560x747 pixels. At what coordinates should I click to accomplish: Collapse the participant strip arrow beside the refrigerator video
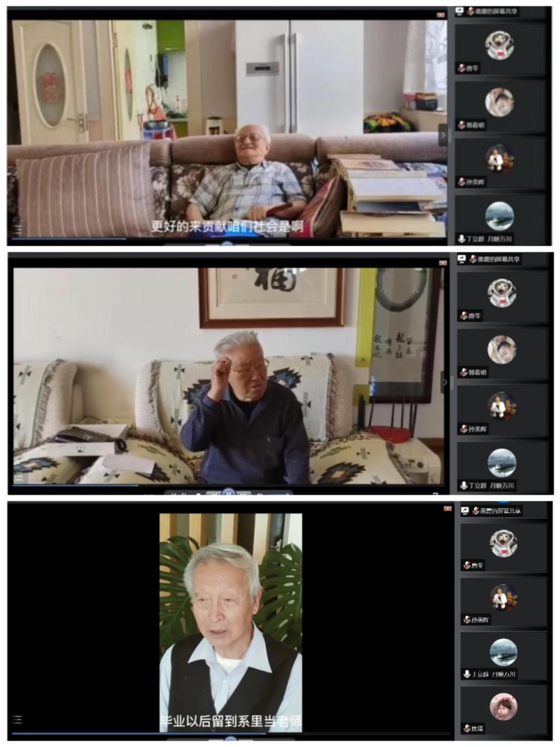[443, 135]
